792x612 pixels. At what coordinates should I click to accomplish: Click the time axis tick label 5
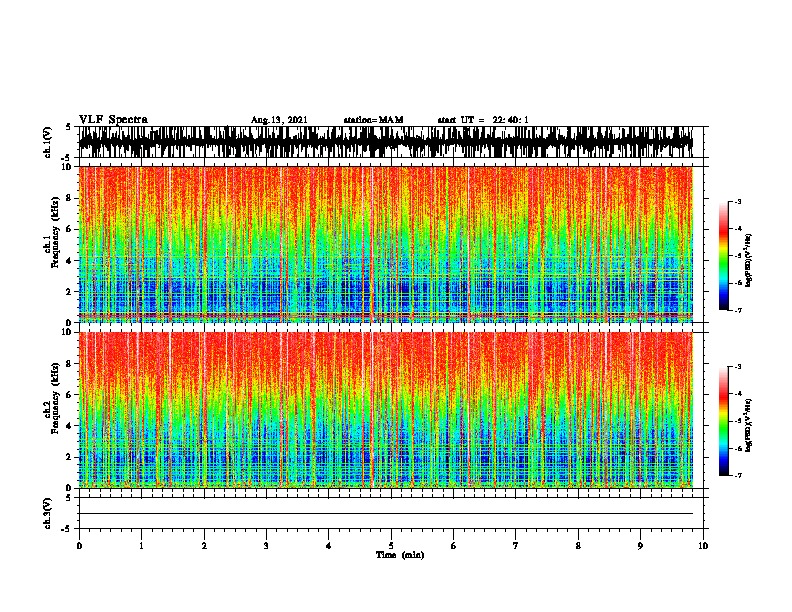[391, 546]
